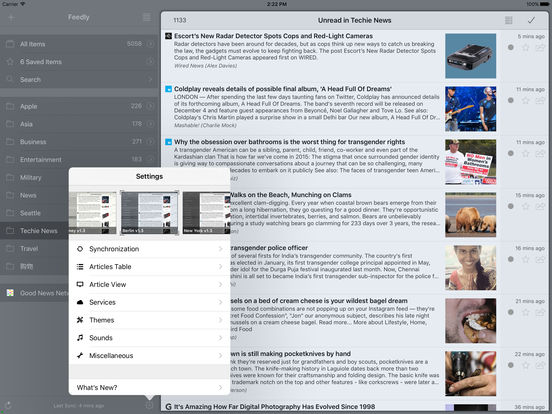Expand the Apple folder disclosure arrow
Screen dimensions: 552x414
[x=151, y=106]
